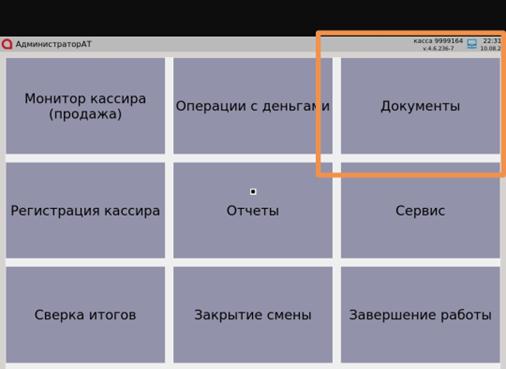Viewport: 506px width, 369px height.
Task: Select Регистрация кассира tile
Action: [85, 210]
